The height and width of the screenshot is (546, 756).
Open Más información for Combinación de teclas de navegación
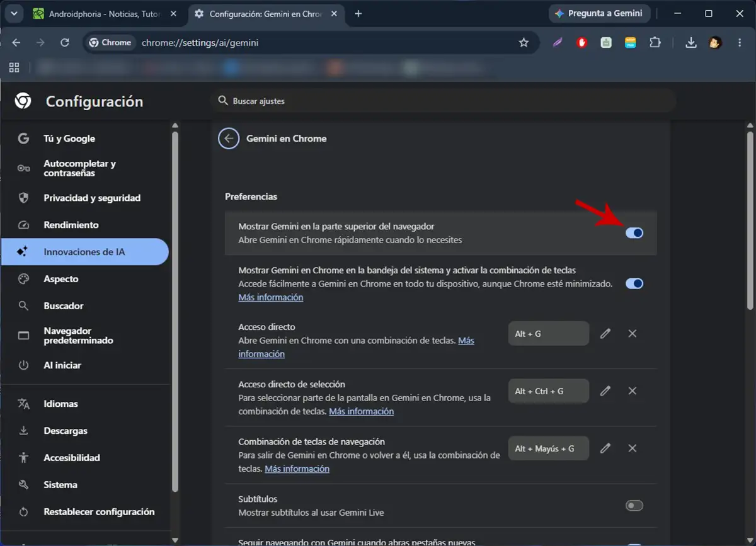click(297, 469)
